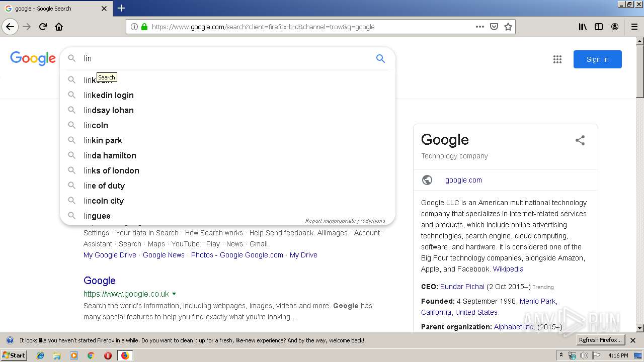Click in the Google search box
Screen dimensions: 644x362
tap(227, 58)
